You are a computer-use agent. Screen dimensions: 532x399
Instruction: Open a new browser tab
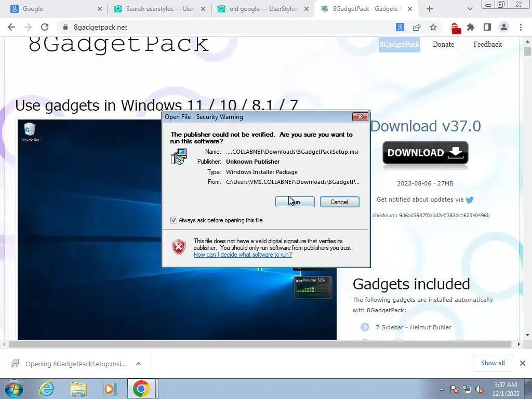pyautogui.click(x=430, y=9)
